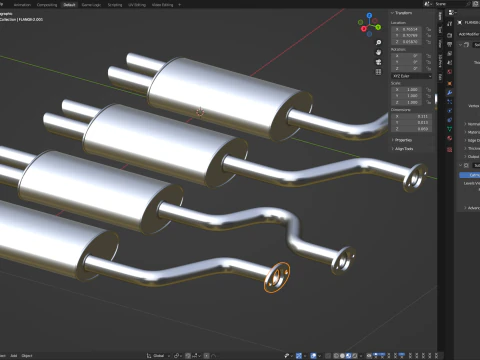480x360 pixels.
Task: Lock the Scale X axis
Action: [x=428, y=90]
